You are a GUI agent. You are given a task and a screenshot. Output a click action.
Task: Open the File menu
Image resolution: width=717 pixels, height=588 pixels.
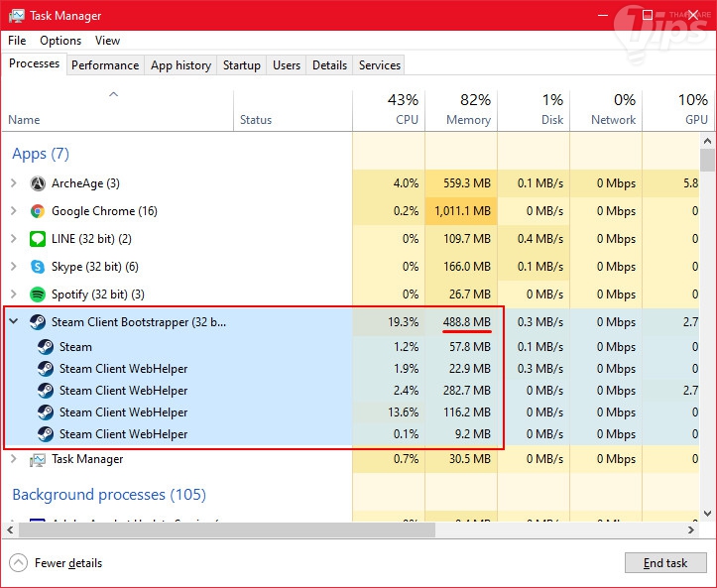(17, 41)
